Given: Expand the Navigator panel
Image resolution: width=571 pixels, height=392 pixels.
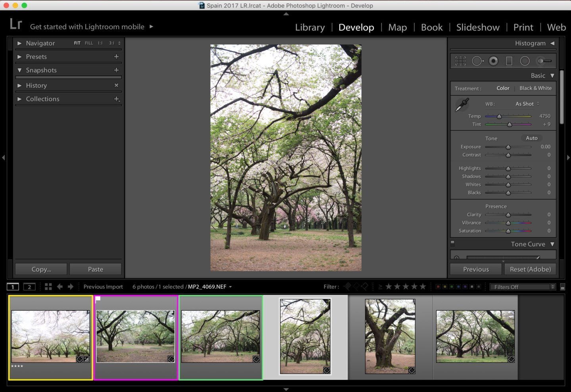Looking at the screenshot, I should tap(19, 43).
